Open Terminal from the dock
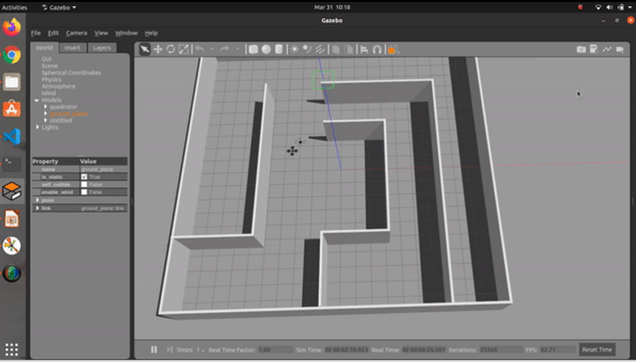Viewport: 636px width, 364px height. click(12, 164)
